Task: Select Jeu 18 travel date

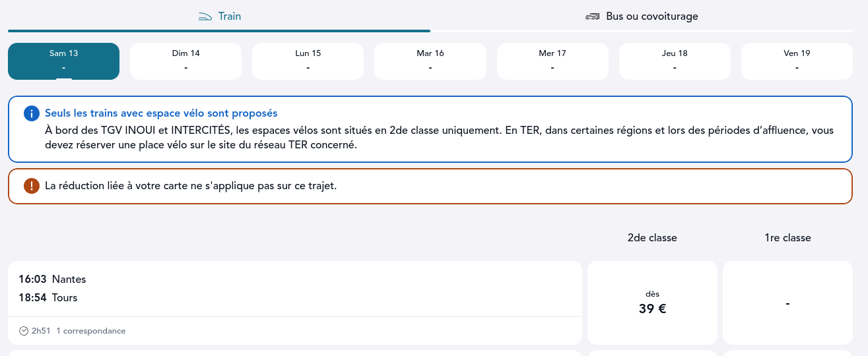Action: point(675,61)
